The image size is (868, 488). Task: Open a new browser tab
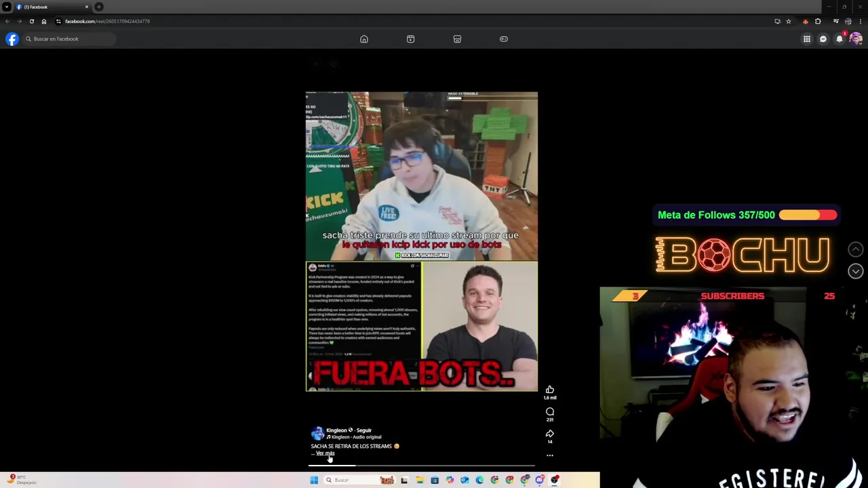[x=99, y=7]
